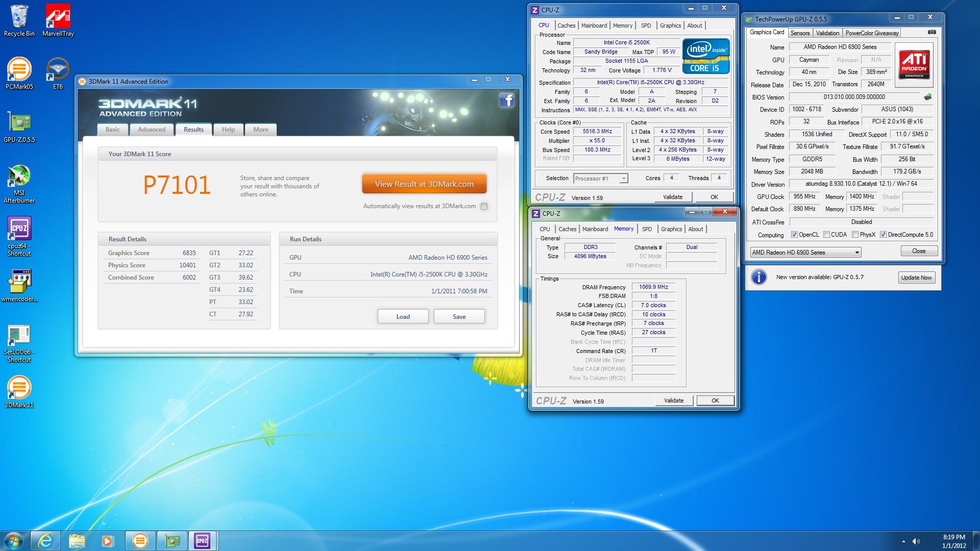This screenshot has height=551, width=980.
Task: Click the Show desktop strip at taskbar end
Action: coord(976,541)
